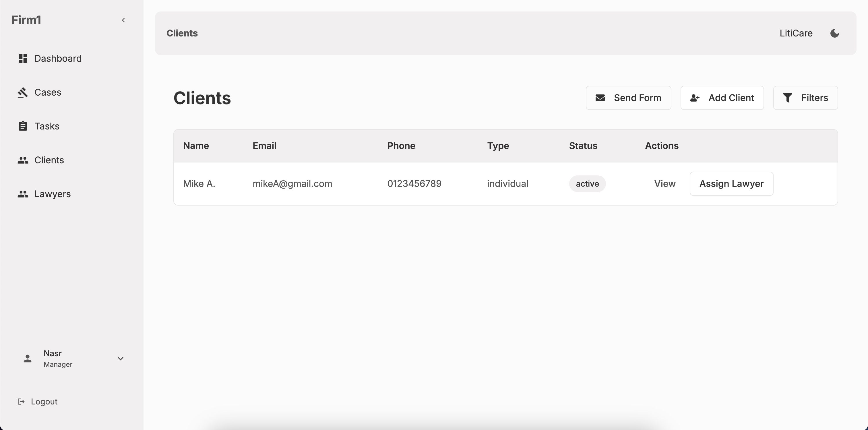Click the Clients people icon in sidebar
868x430 pixels.
[x=23, y=160]
